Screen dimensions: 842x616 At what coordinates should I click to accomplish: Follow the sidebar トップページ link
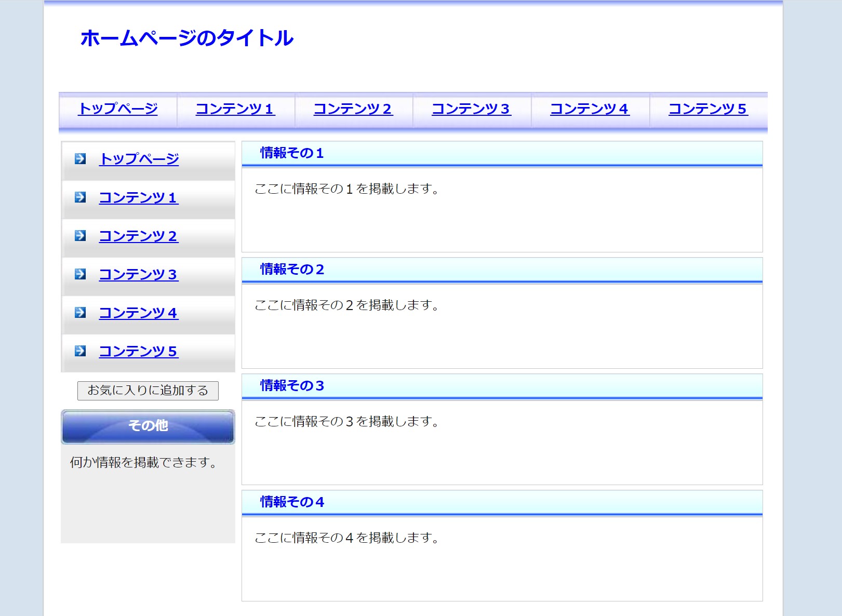pyautogui.click(x=139, y=159)
